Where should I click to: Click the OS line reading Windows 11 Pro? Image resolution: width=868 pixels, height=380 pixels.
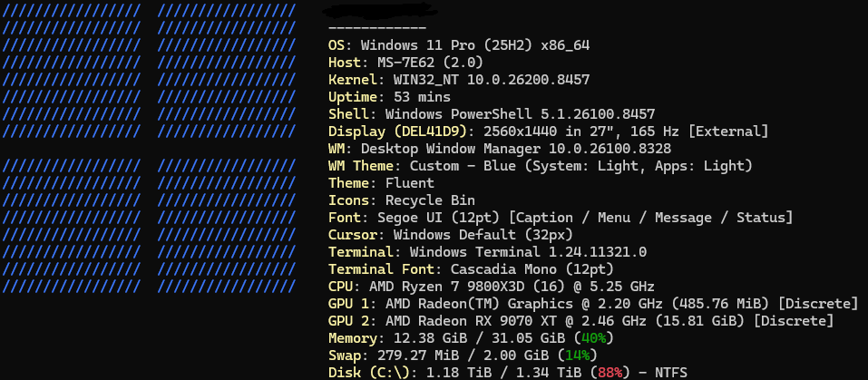click(459, 45)
